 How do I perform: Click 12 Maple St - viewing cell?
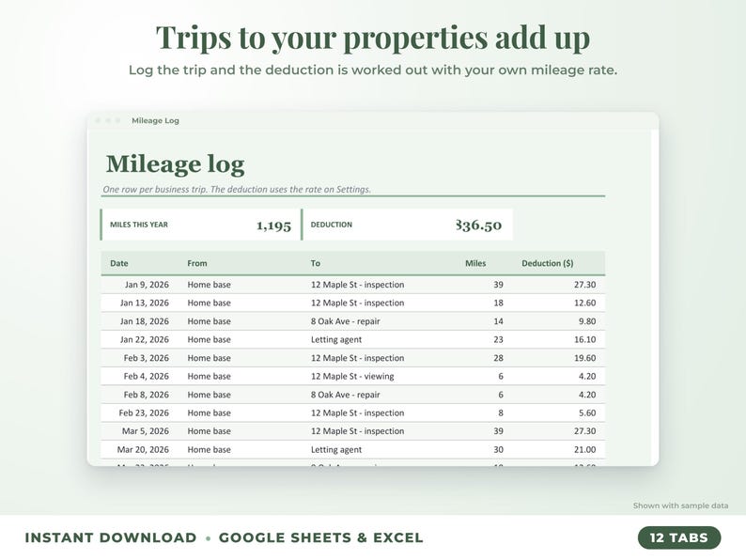352,376
